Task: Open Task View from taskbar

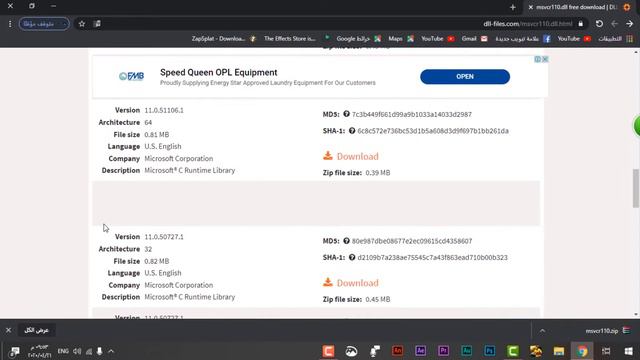Action: 606,351
